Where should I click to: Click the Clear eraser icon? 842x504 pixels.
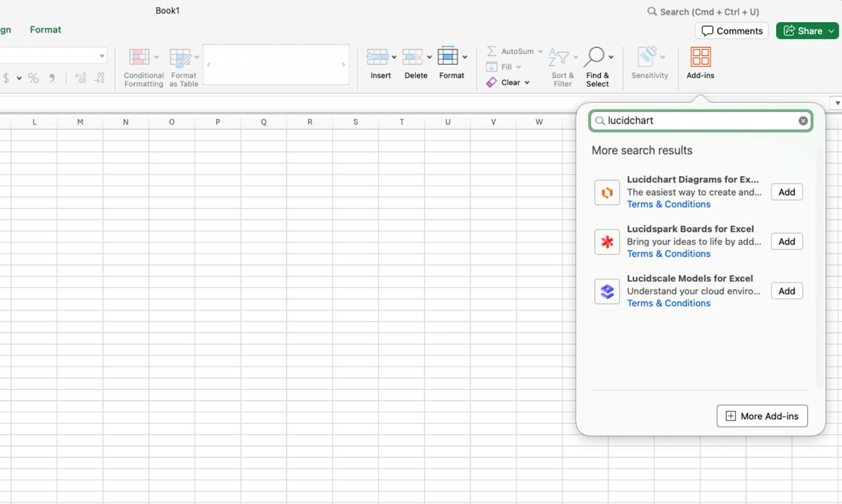coord(492,82)
